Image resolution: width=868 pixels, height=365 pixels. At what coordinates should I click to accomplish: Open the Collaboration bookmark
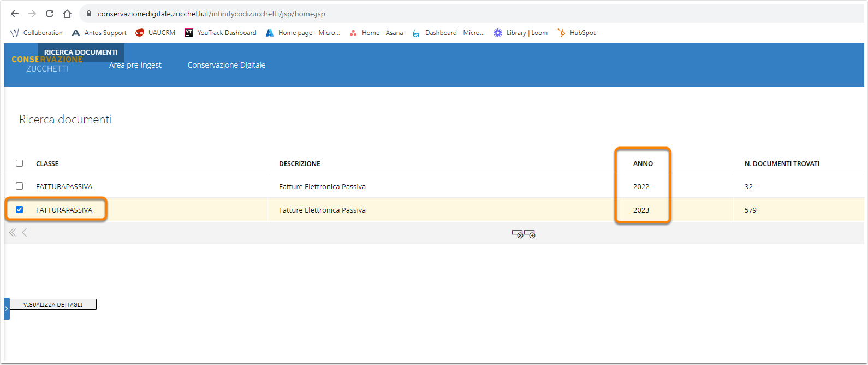tap(37, 33)
